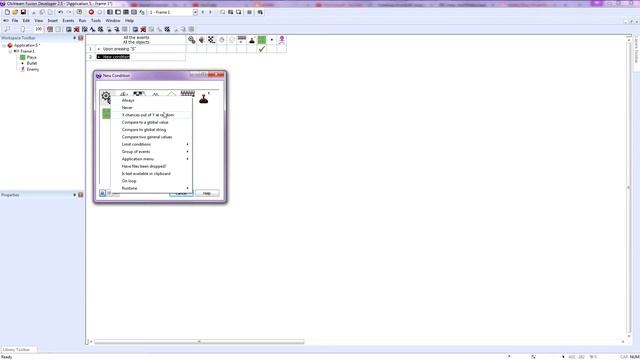Select the keyboard icon in New Condition dialog
Image resolution: width=640 pixels, height=360 pixels.
point(188,94)
